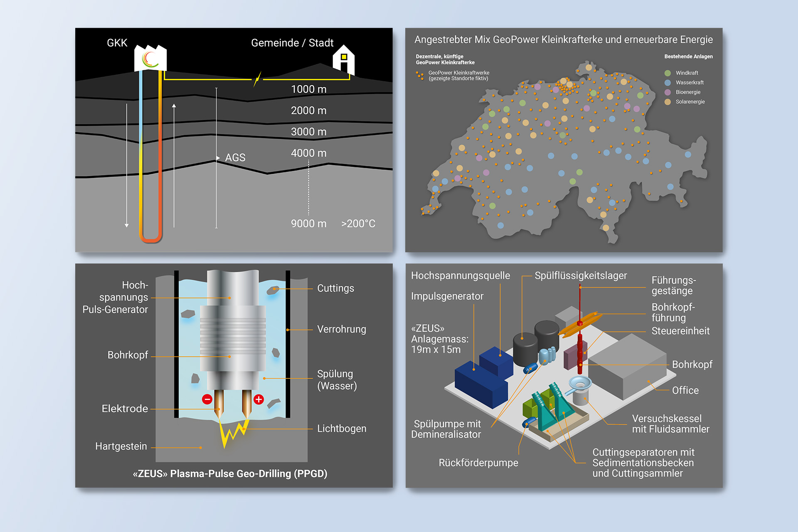Click the tan Solarenergie legend dot

667,102
